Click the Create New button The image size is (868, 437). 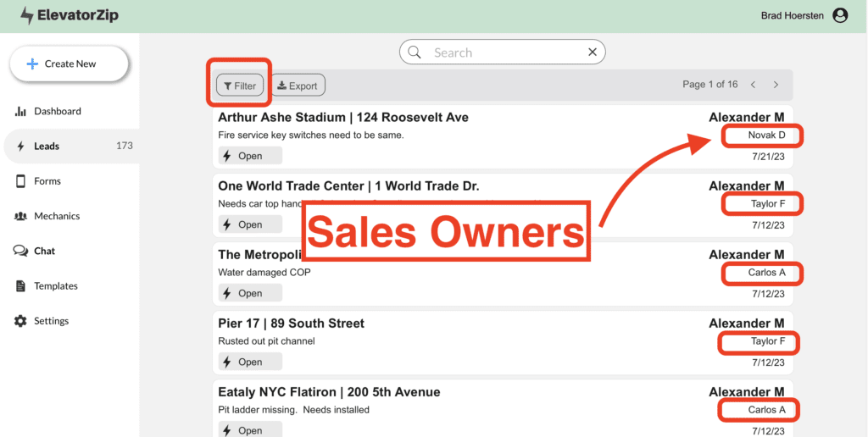[x=70, y=64]
